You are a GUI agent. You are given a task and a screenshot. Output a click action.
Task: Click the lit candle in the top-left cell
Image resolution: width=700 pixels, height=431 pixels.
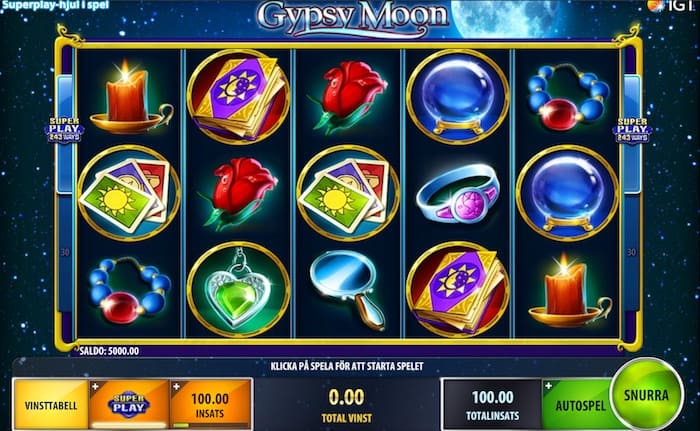(x=129, y=97)
